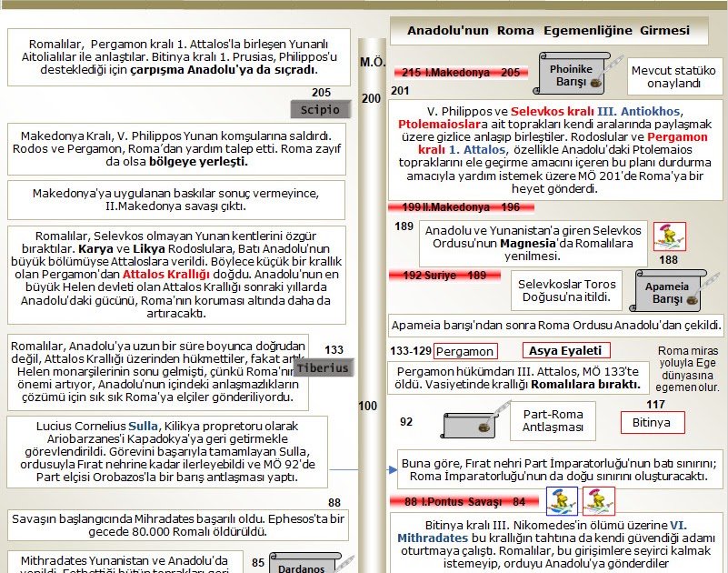This screenshot has width=728, height=573.
Task: Click the 215 I.Makedonya 205 red bar
Action: point(461,73)
